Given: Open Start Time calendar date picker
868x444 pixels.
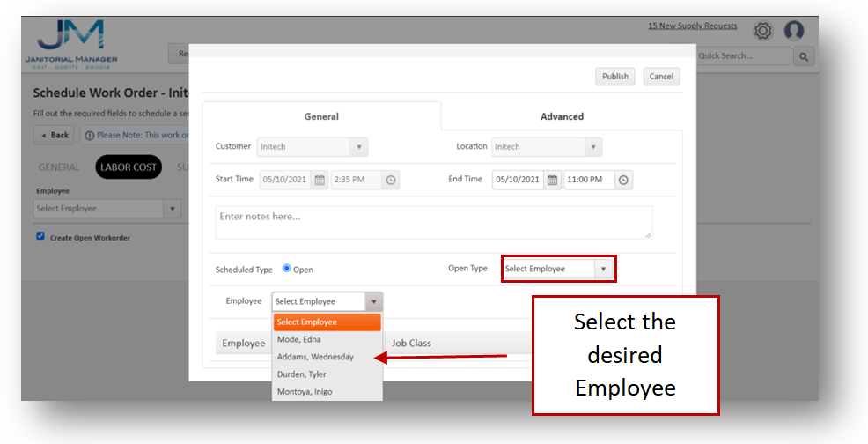Looking at the screenshot, I should (320, 180).
